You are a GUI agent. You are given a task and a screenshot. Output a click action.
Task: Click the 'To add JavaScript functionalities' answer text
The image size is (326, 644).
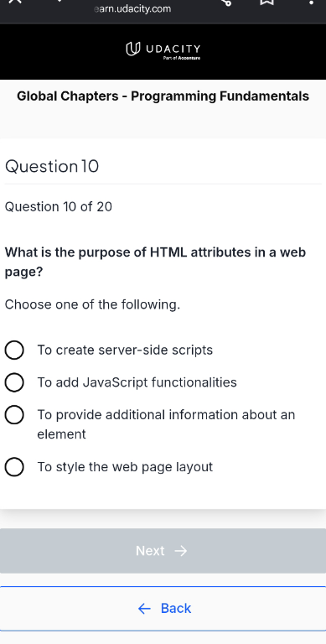click(137, 382)
